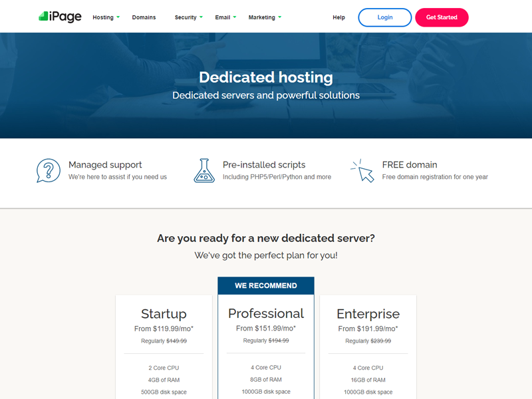Click the Login button
The image size is (532, 399).
tap(385, 17)
